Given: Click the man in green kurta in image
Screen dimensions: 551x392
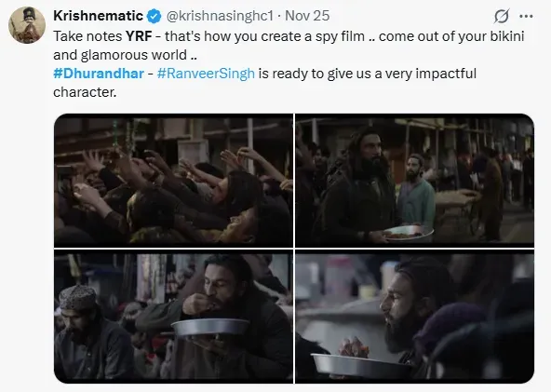Looking at the screenshot, I should click(x=416, y=192).
